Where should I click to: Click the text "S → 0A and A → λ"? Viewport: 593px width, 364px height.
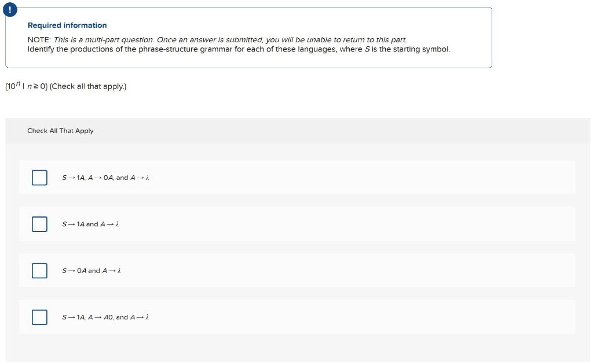(91, 270)
